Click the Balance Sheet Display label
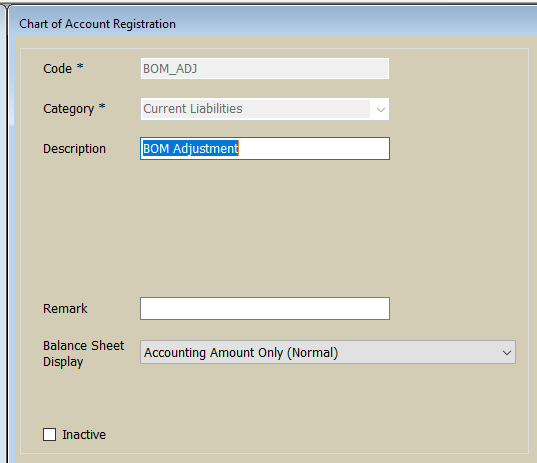The width and height of the screenshot is (537, 463). pyautogui.click(x=83, y=353)
